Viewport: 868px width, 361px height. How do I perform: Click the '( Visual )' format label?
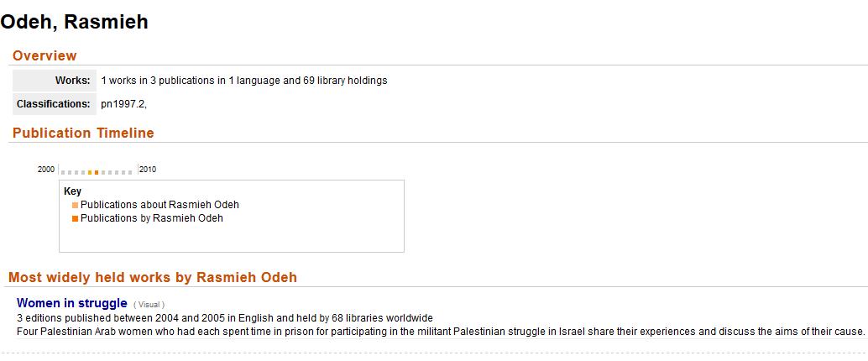149,305
